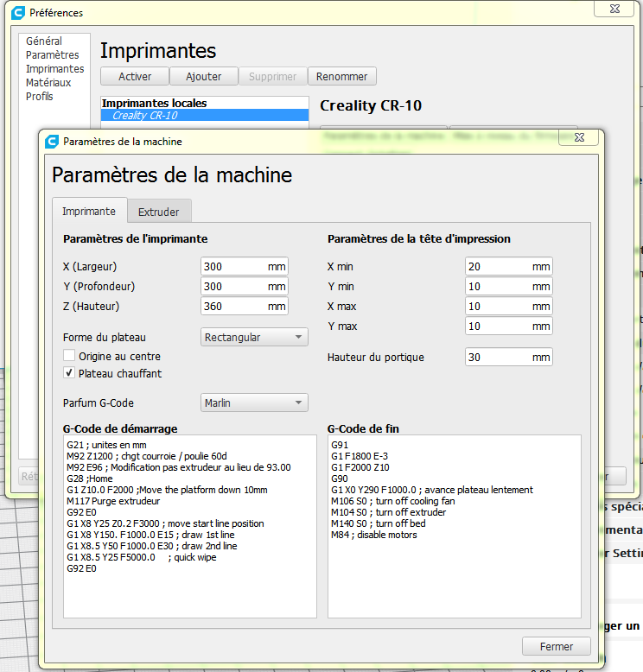Image resolution: width=643 pixels, height=672 pixels.
Task: Click the M106 S0 ; turn off cooling fan line
Action: [x=393, y=501]
